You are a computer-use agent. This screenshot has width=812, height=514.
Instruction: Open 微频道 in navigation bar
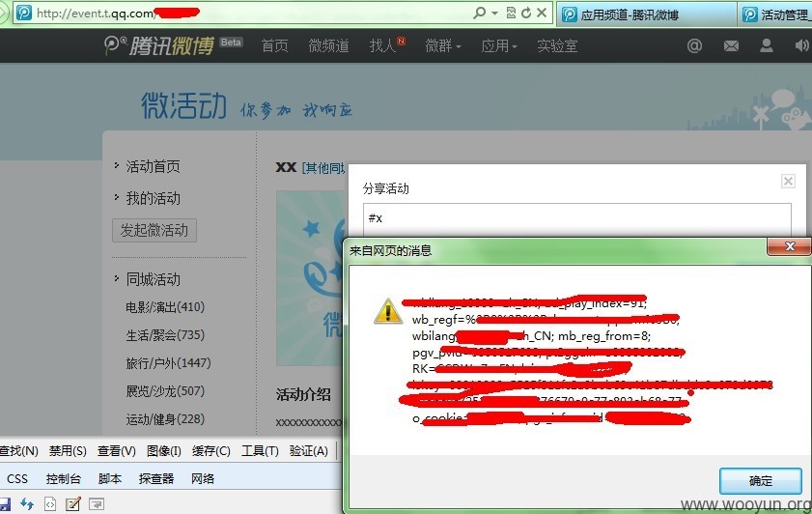328,46
